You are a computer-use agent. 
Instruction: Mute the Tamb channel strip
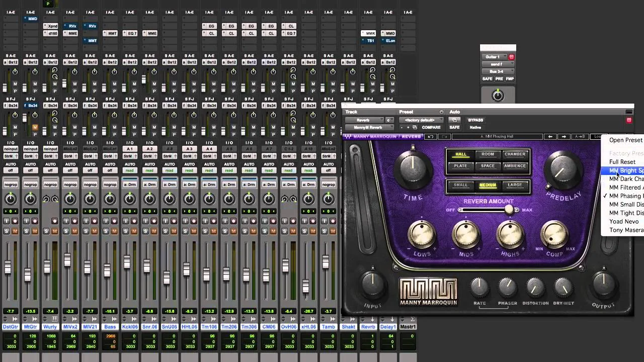pos(332,232)
